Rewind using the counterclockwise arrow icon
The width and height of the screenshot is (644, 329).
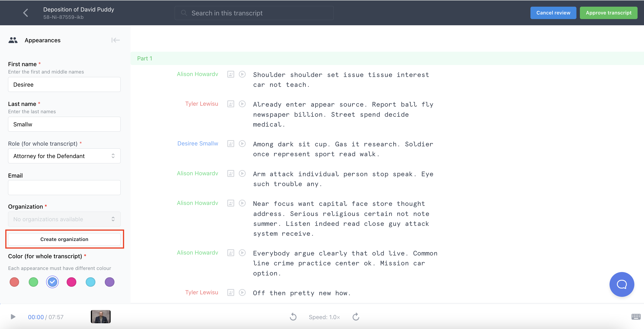click(293, 317)
